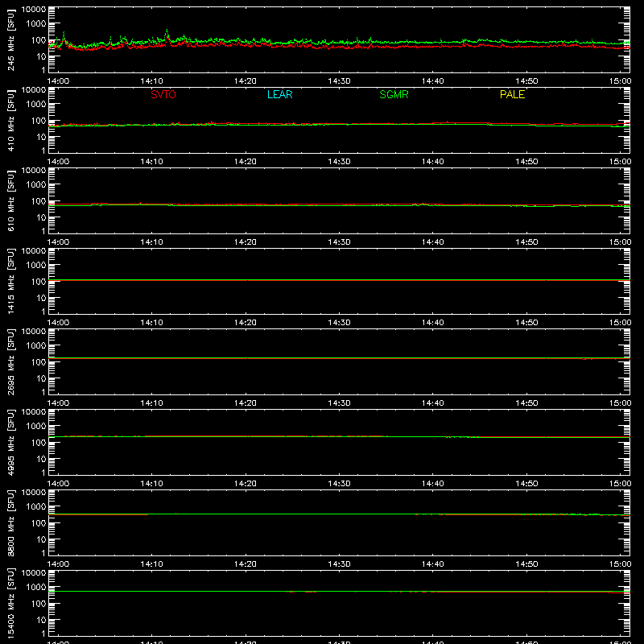The height and width of the screenshot is (644, 644).
Task: Click 14:30 time label below 4995 MHz plot
Action: pos(339,484)
